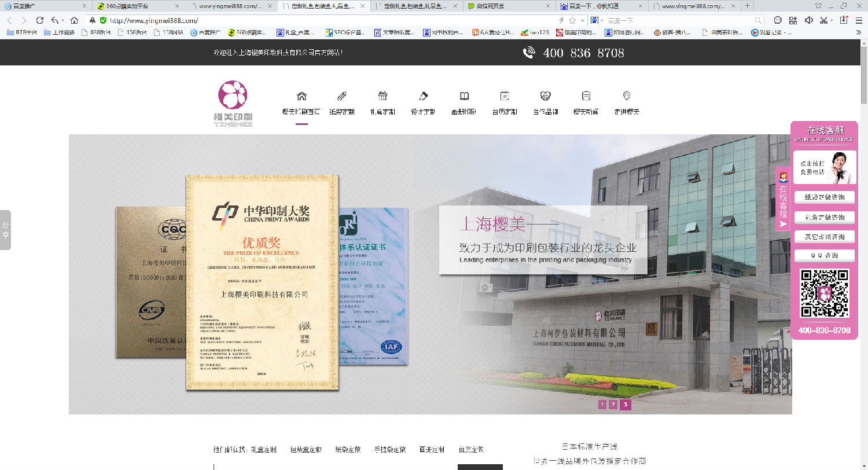
Task: Show carousel slide 1
Action: click(602, 405)
